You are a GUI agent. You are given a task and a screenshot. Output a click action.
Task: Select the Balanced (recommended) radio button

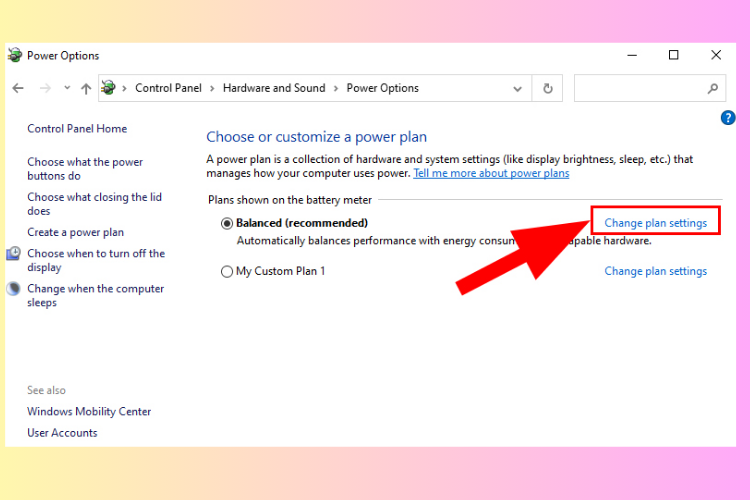point(227,223)
